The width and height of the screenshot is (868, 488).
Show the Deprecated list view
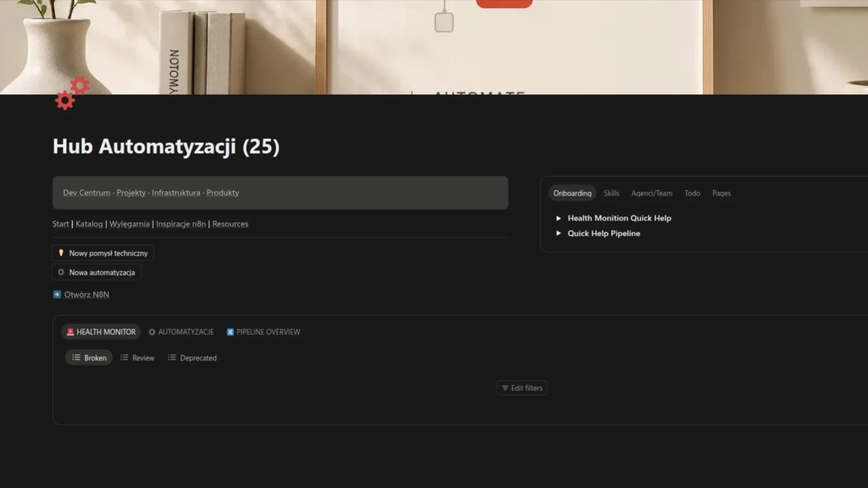(x=192, y=357)
